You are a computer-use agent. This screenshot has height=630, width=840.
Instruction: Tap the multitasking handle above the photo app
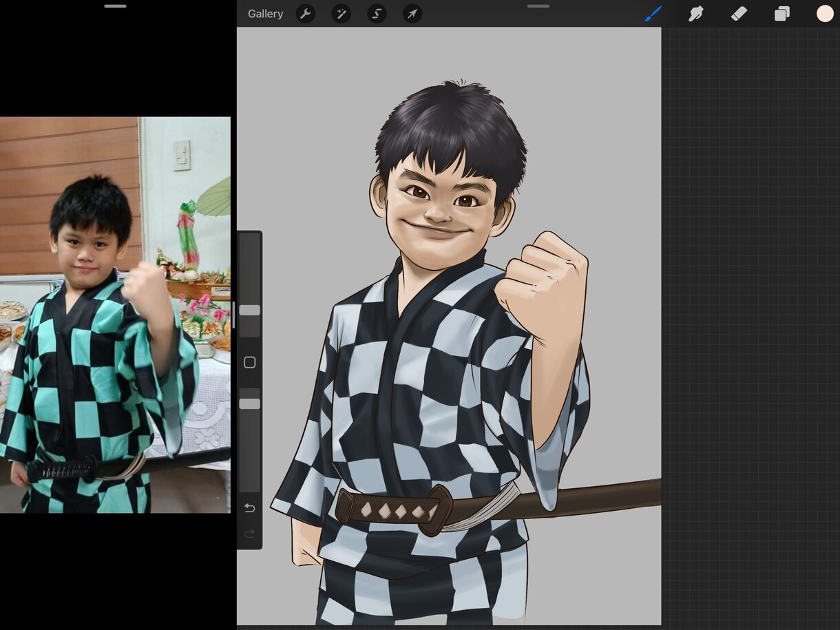click(115, 6)
